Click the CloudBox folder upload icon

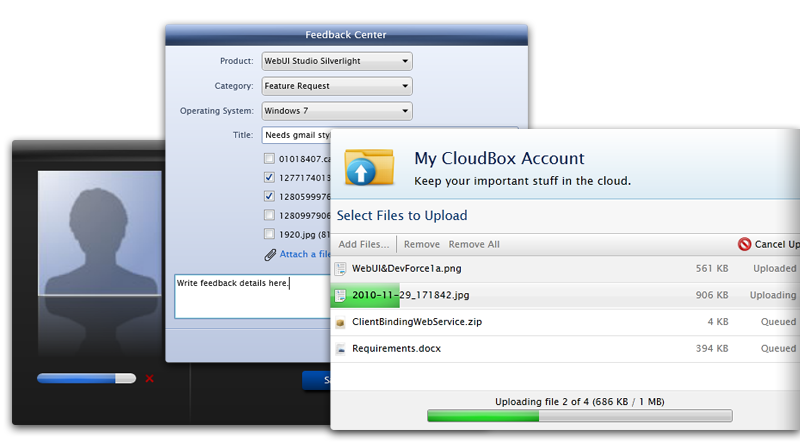tap(369, 167)
